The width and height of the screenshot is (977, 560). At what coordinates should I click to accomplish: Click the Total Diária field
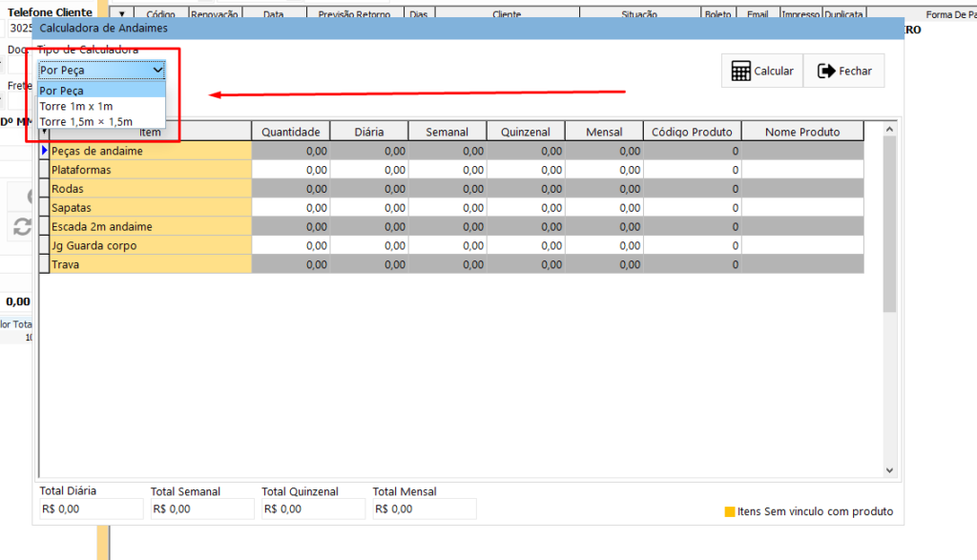point(91,508)
